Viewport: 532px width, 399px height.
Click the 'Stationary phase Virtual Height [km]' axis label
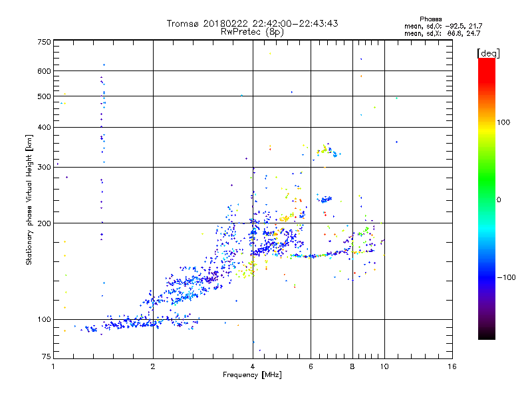pos(29,199)
